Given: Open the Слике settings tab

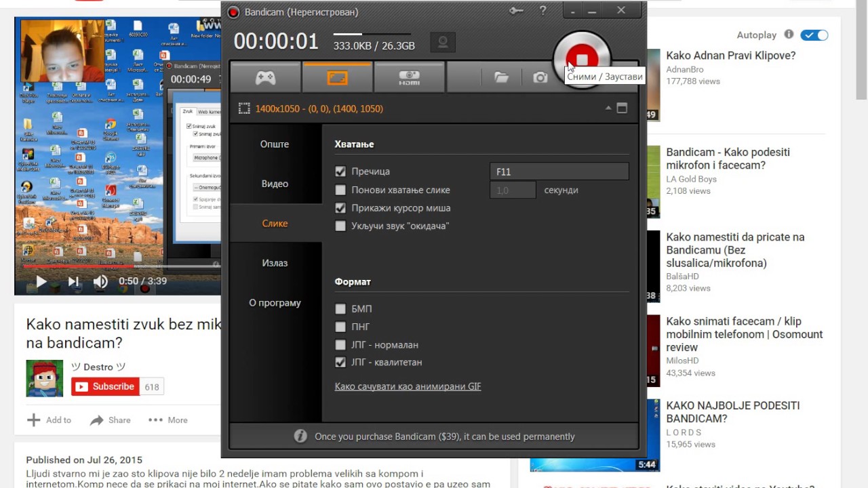Looking at the screenshot, I should pos(275,224).
